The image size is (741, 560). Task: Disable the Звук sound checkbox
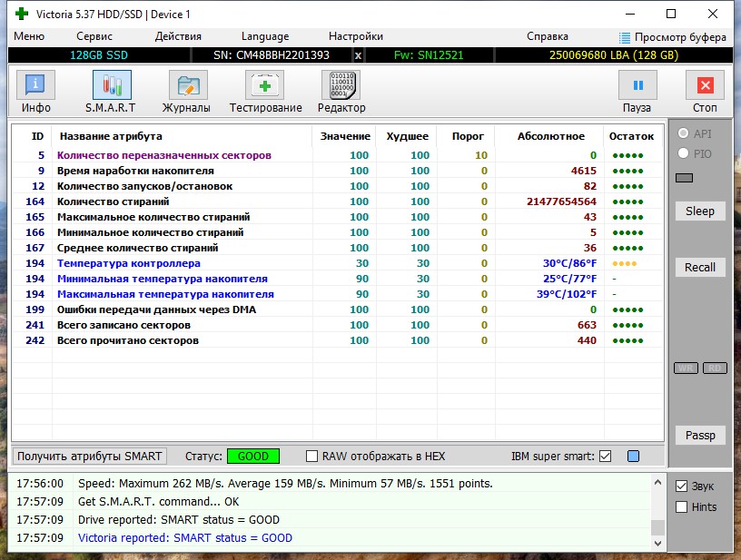pyautogui.click(x=681, y=486)
